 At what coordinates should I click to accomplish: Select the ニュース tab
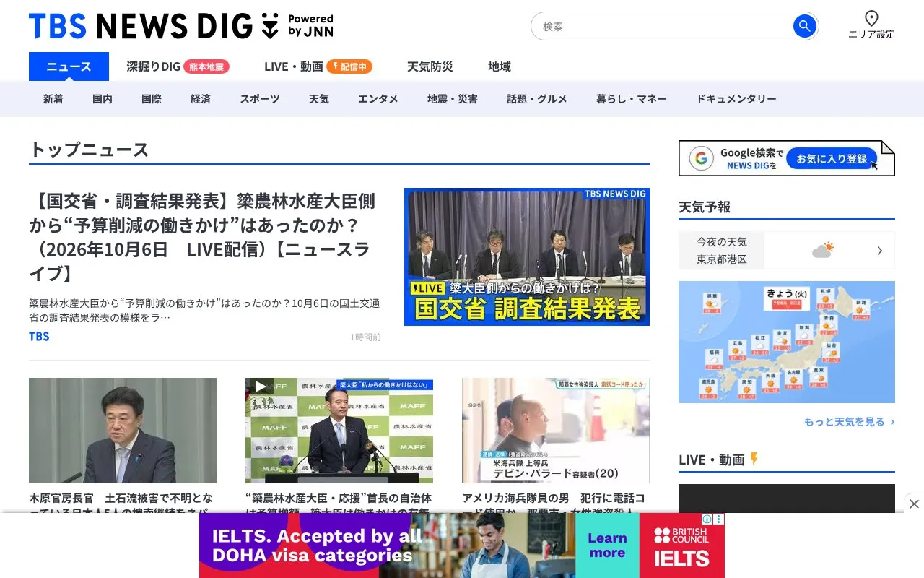click(69, 66)
